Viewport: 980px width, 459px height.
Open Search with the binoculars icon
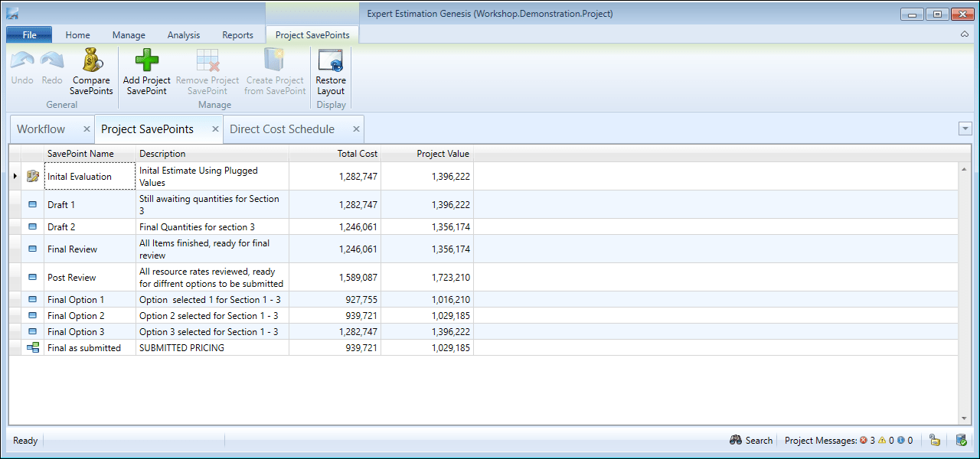click(736, 440)
